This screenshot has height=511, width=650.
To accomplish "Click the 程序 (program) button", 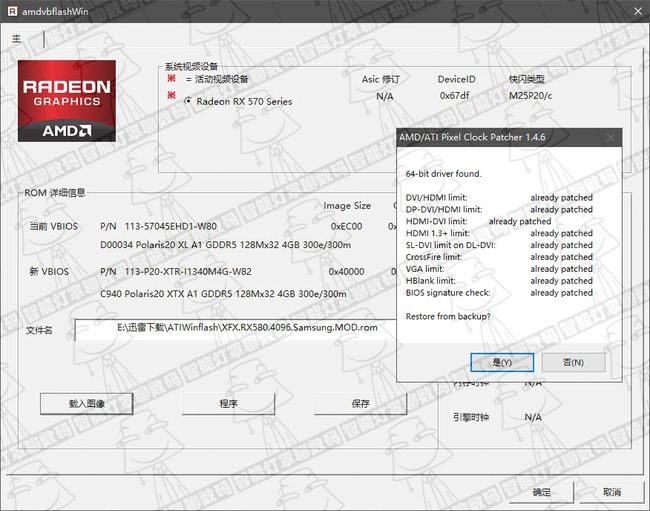I will [228, 404].
